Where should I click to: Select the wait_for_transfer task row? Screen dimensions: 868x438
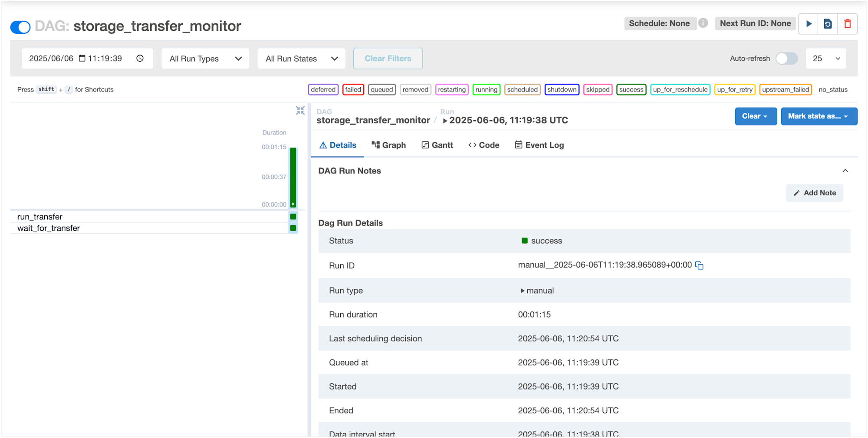pyautogui.click(x=154, y=228)
